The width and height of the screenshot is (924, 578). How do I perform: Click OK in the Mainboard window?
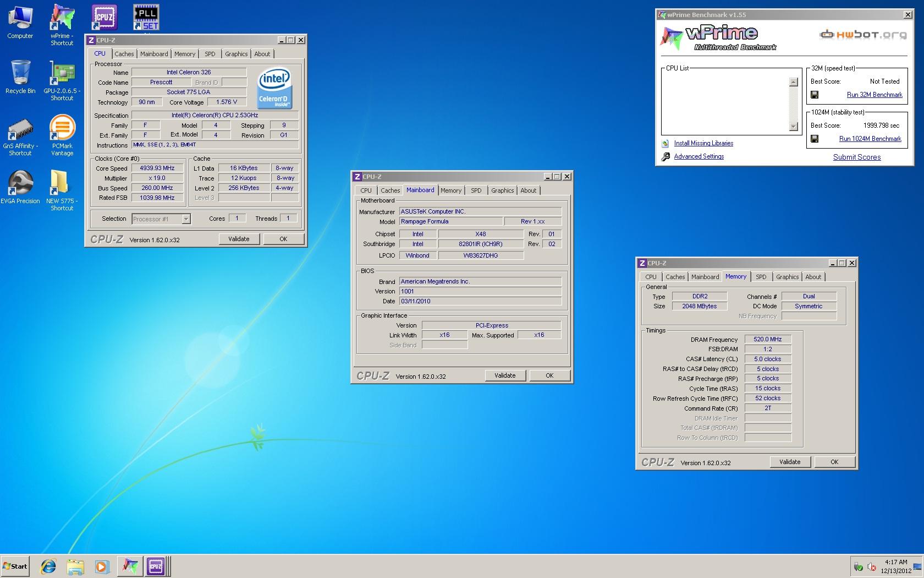tap(549, 375)
